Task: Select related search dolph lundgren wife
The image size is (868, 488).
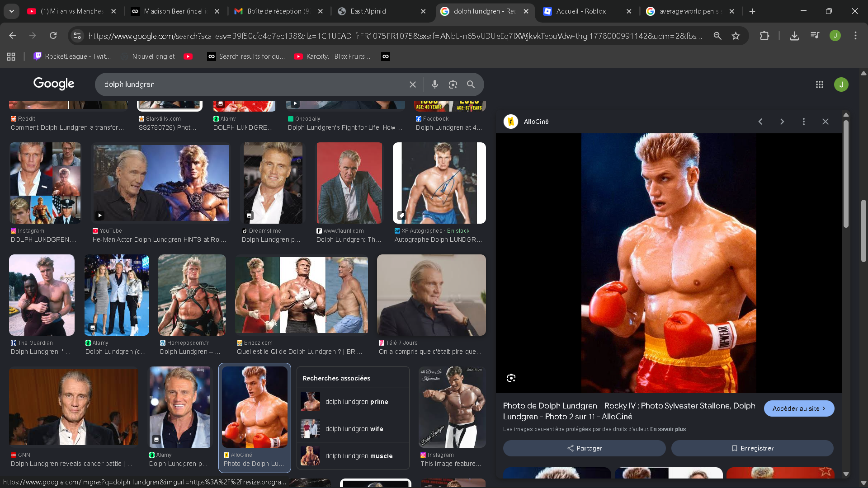Action: point(353,429)
